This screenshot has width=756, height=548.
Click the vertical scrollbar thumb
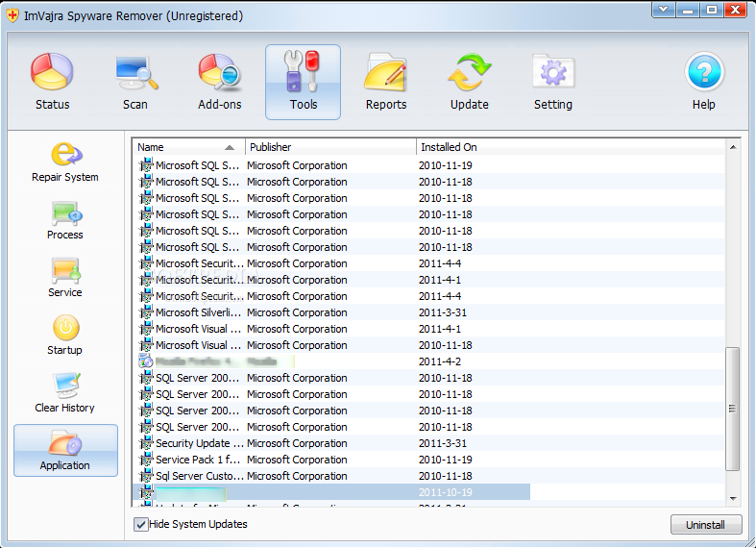pos(733,409)
